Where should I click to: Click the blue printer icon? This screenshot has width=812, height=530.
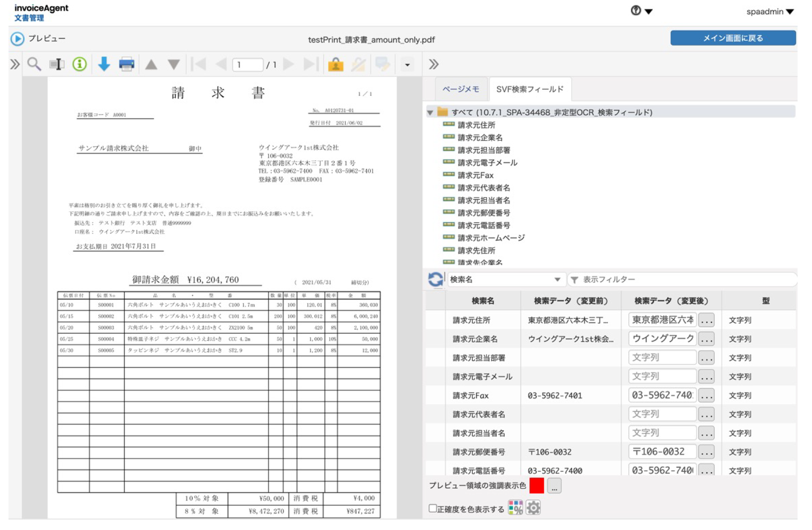pos(127,64)
